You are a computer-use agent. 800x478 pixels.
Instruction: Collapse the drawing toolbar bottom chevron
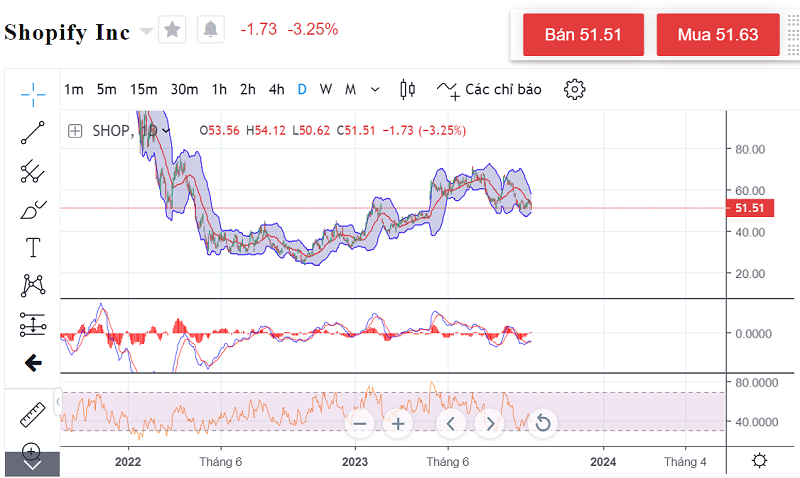tap(33, 464)
